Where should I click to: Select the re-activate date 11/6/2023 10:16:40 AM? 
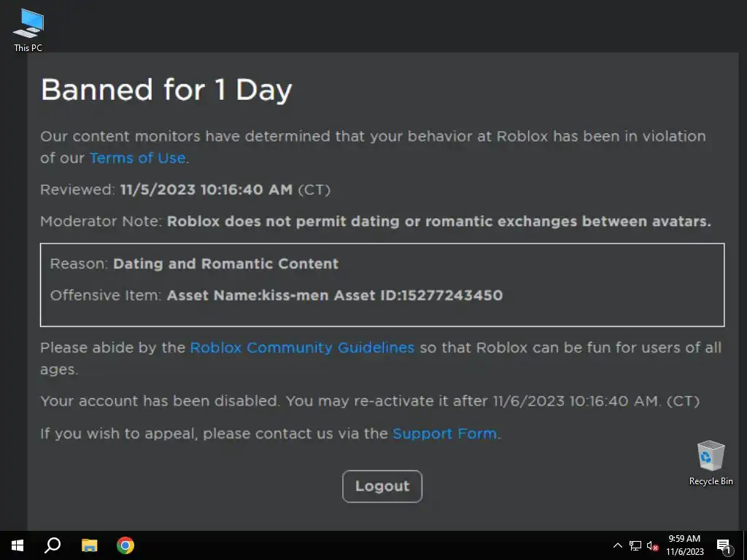pos(576,401)
